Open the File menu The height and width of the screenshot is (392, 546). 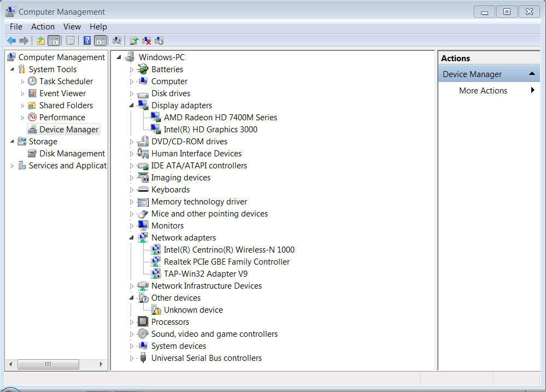click(16, 27)
